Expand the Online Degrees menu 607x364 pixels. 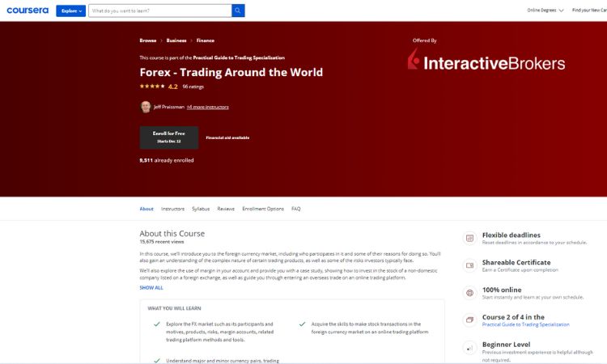(x=545, y=11)
